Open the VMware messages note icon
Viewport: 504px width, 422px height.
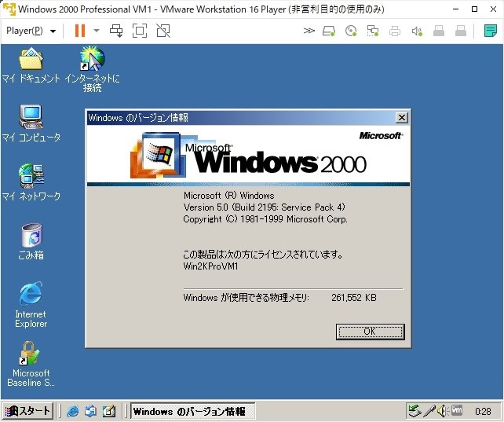tap(491, 31)
